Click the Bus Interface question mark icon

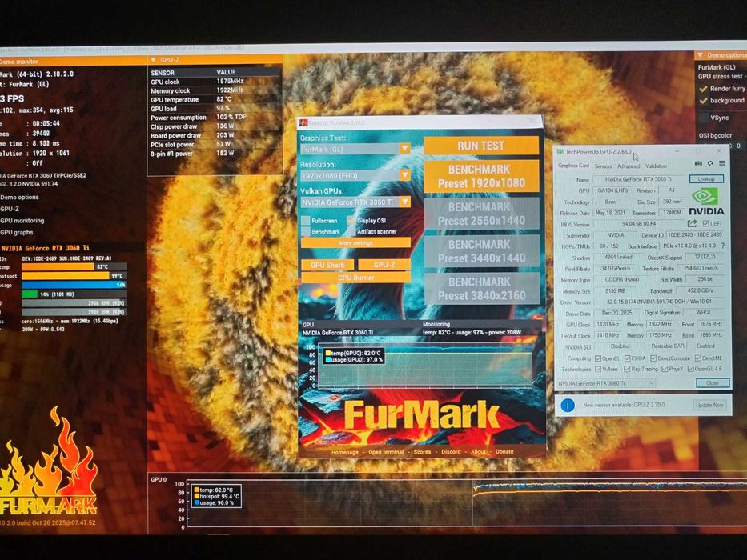click(x=723, y=246)
